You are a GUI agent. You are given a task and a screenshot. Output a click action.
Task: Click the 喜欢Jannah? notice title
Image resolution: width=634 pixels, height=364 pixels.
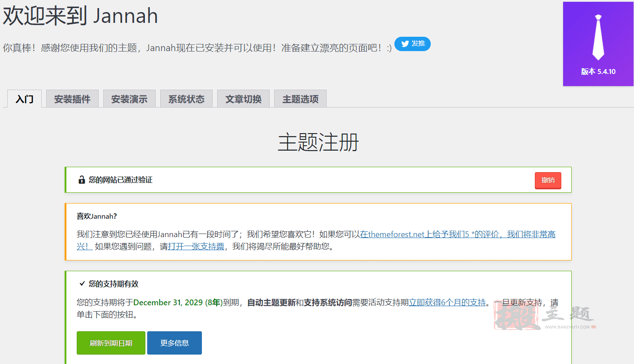[x=97, y=216]
